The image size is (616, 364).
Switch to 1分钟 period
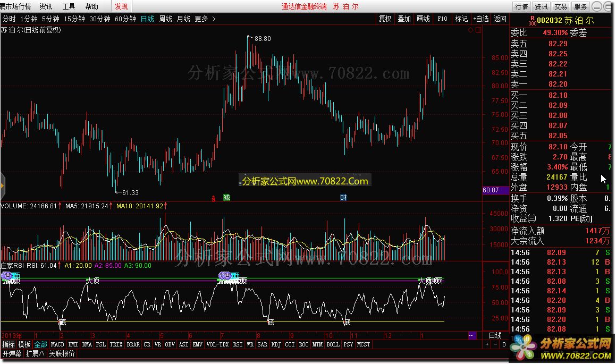tap(29, 19)
